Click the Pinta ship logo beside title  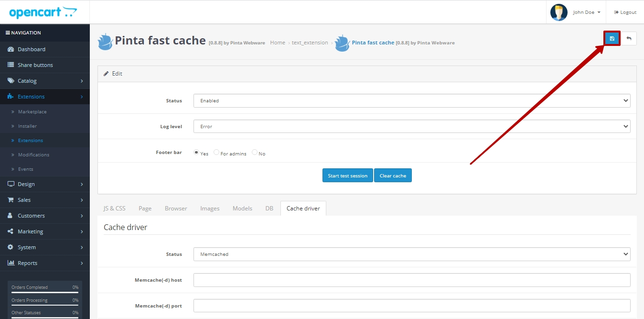coord(105,42)
